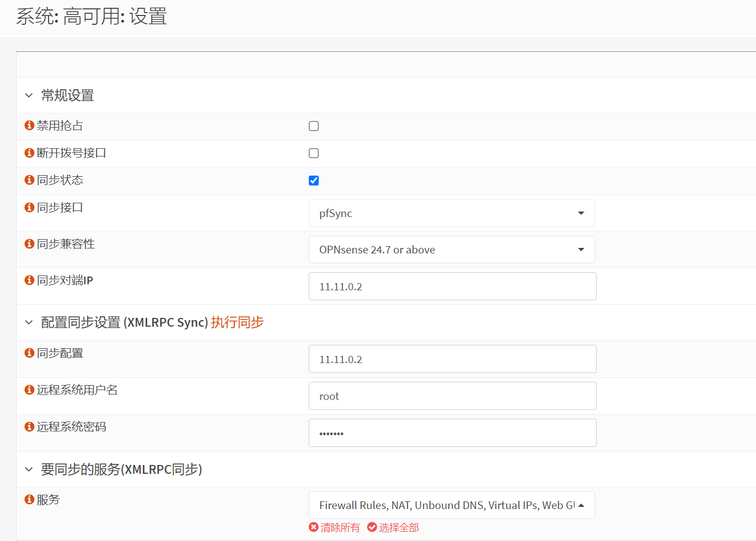Open help icon for 同步接口
The image size is (756, 541).
point(29,208)
